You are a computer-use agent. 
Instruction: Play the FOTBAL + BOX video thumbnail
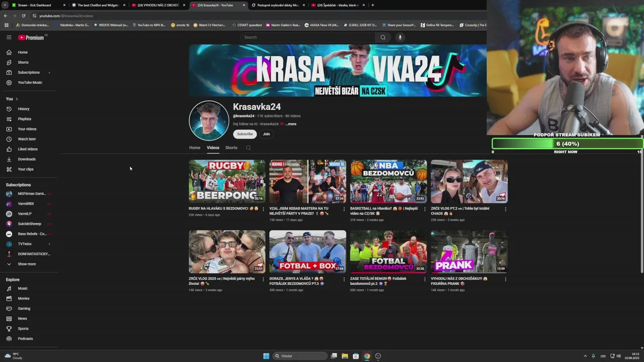[x=307, y=252]
